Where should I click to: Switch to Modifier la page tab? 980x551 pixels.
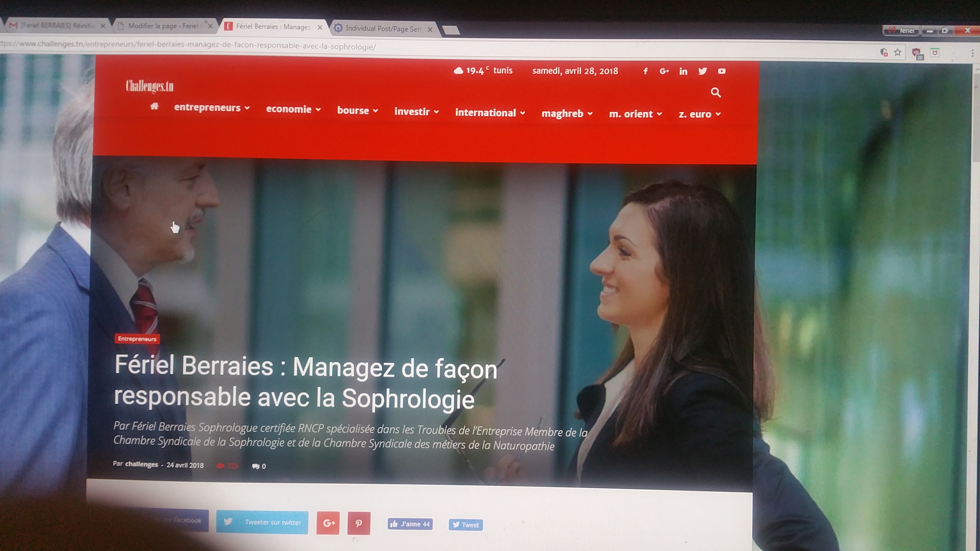coord(164,26)
